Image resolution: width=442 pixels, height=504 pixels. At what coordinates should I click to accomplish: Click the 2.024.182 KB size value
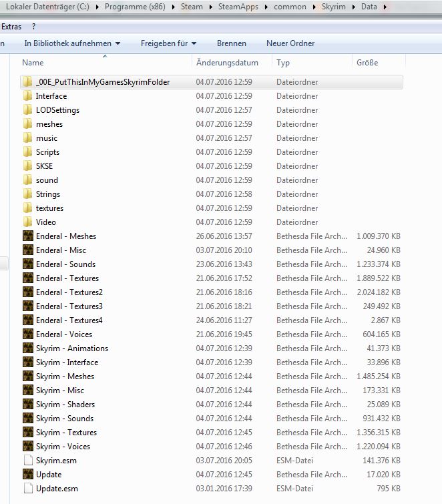coord(379,292)
